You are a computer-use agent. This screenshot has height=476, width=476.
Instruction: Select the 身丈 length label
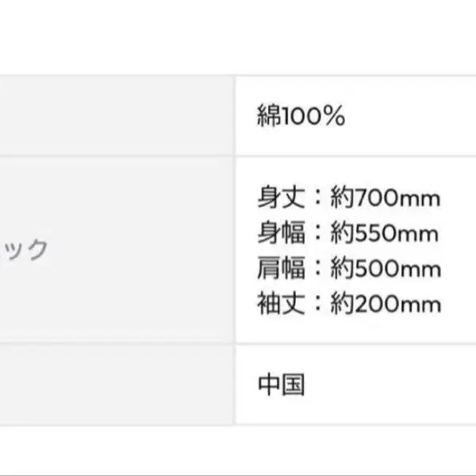(x=281, y=198)
